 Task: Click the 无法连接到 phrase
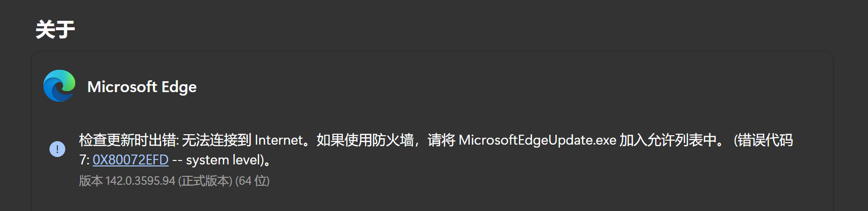point(217,140)
